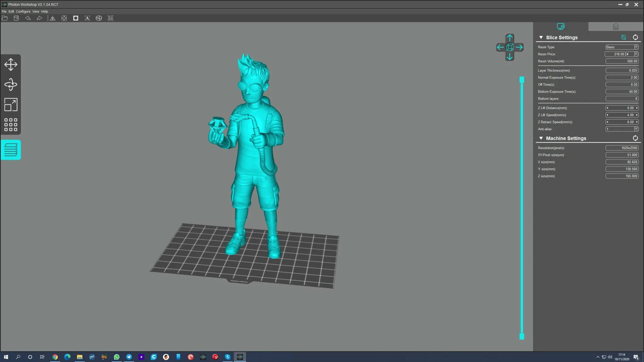This screenshot has width=644, height=362.
Task: Select the Rotate tool in left sidebar
Action: (x=11, y=85)
